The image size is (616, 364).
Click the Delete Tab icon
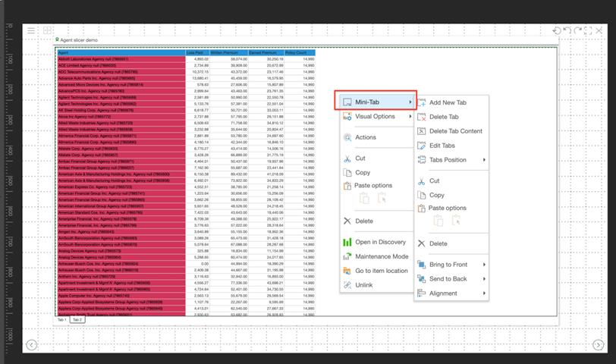pos(422,117)
